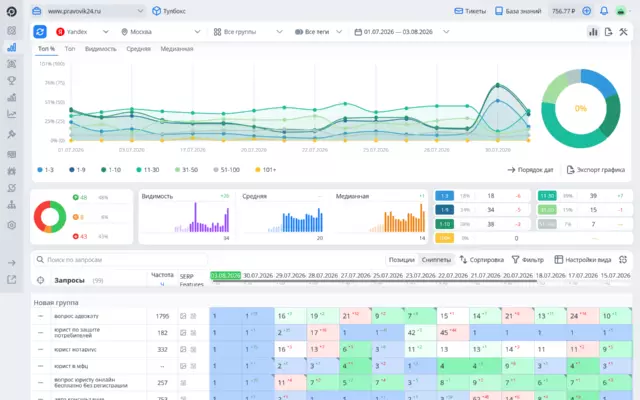Click the first SERP feature icon for юрист нотариус
Viewport: 640px width, 400px height.
183,349
